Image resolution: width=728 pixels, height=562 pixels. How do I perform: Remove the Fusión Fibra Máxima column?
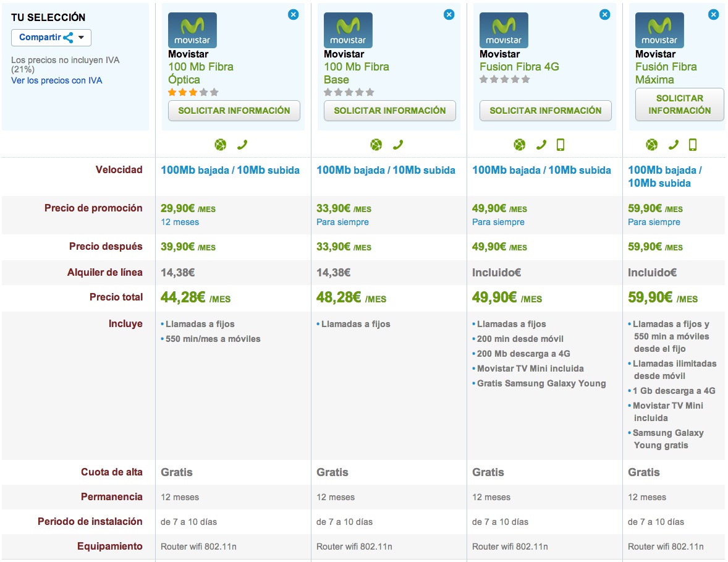click(714, 15)
